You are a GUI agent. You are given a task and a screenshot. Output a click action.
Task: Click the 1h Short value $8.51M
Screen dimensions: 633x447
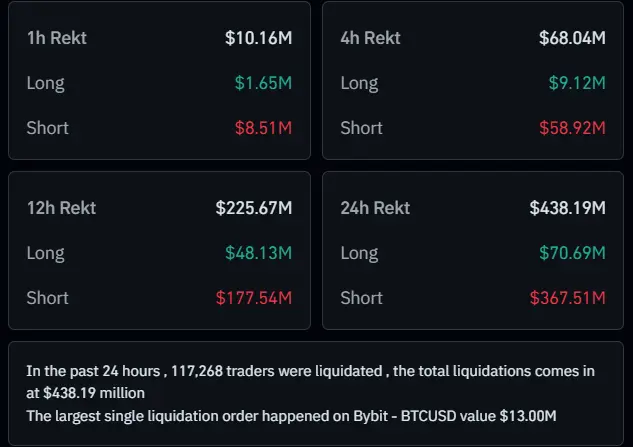262,128
